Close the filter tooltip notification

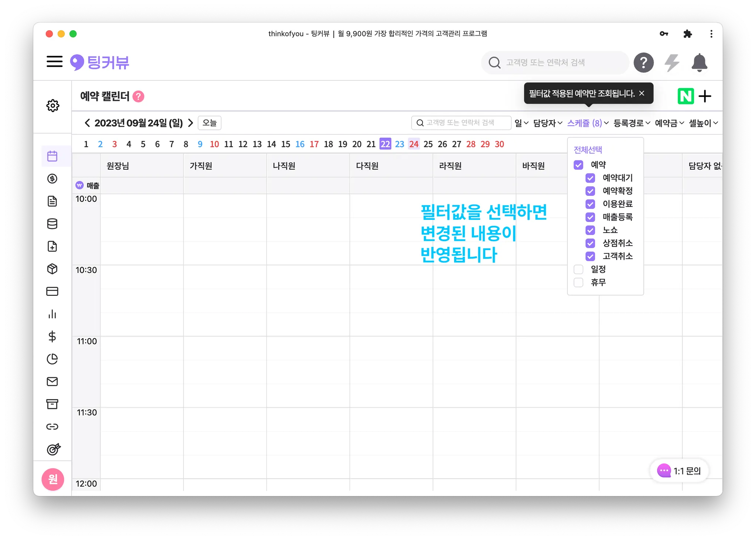pyautogui.click(x=642, y=93)
